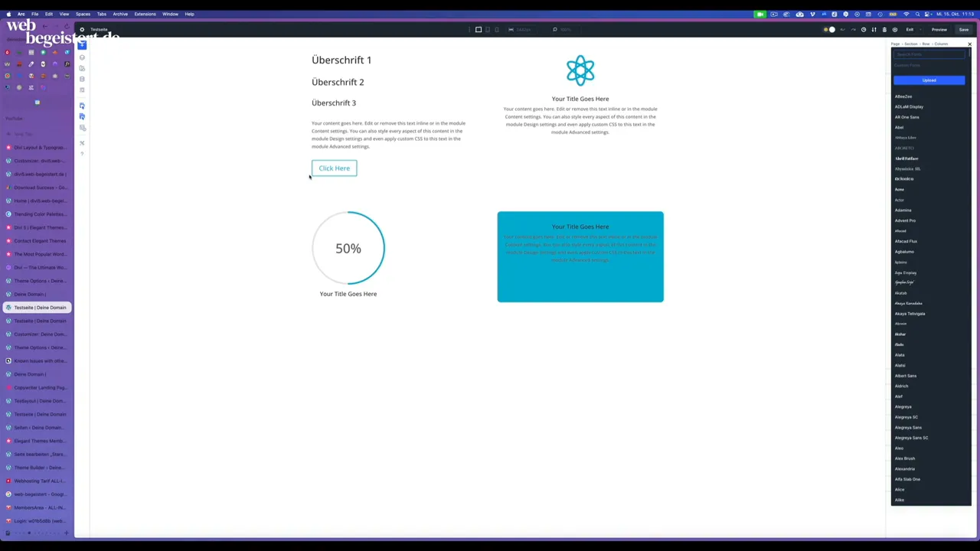
Task: Pick Alfa Slab One font
Action: tap(907, 479)
